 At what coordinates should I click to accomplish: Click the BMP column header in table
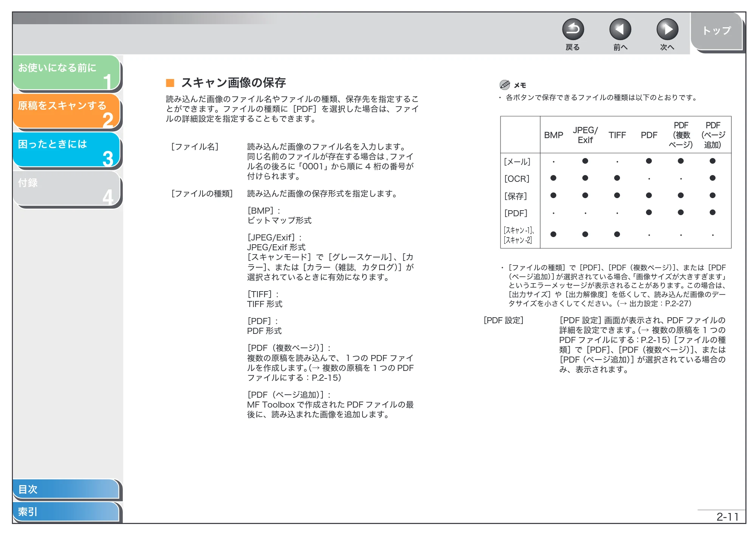[x=553, y=135]
